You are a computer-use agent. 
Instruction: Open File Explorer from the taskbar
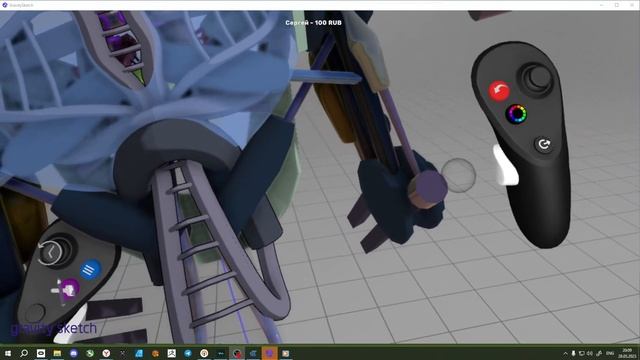[x=57, y=353]
